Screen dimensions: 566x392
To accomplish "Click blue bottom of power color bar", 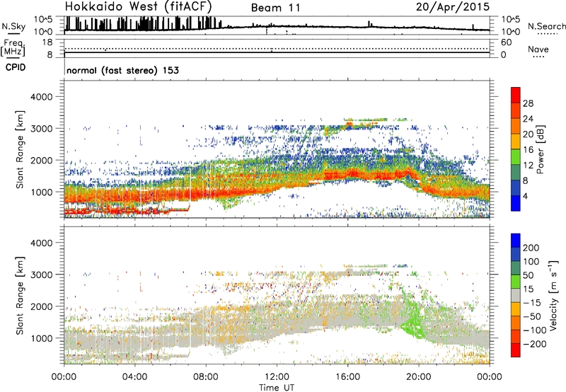I will pos(516,203).
